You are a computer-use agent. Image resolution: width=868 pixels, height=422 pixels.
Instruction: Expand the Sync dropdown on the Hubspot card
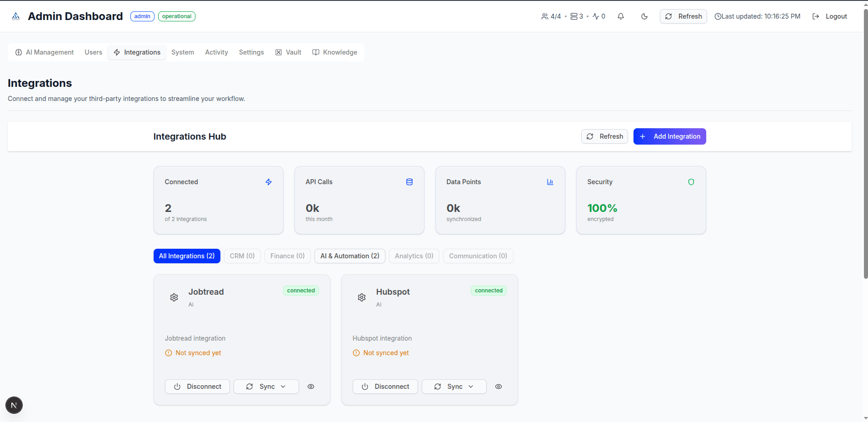[x=470, y=387]
